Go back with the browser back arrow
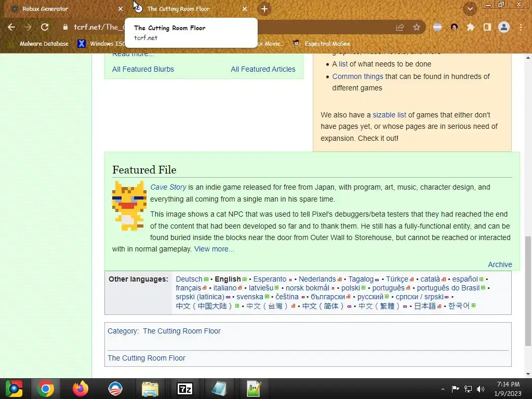The height and width of the screenshot is (399, 532). coord(11,27)
